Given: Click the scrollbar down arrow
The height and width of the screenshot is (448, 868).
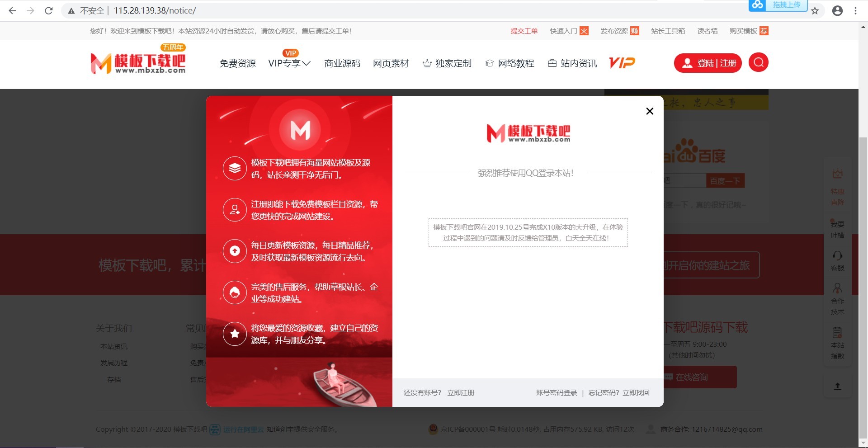Looking at the screenshot, I should pos(863,443).
